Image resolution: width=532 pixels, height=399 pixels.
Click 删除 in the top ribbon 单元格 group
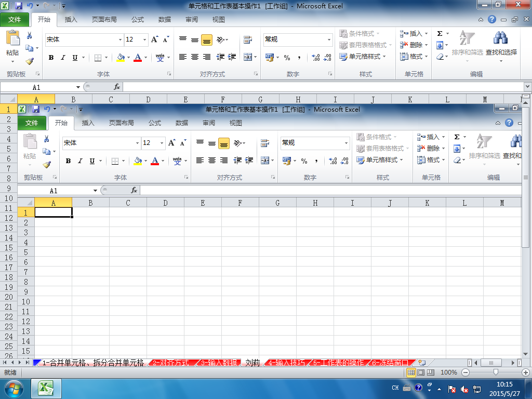414,45
